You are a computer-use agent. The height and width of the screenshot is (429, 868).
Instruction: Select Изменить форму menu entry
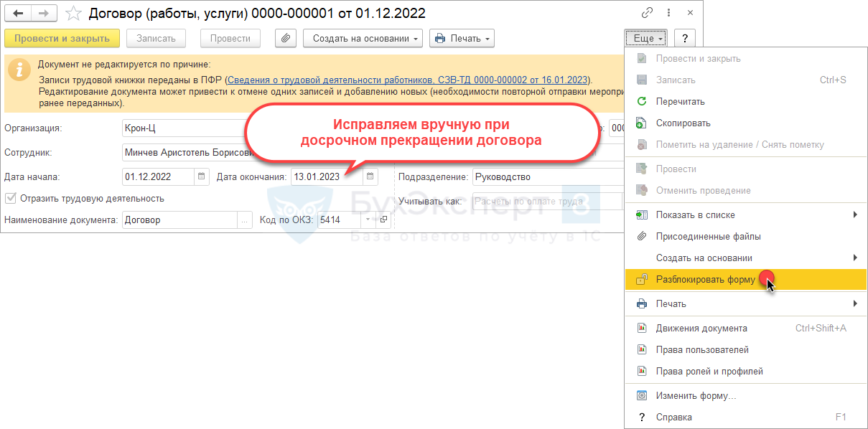(x=696, y=396)
